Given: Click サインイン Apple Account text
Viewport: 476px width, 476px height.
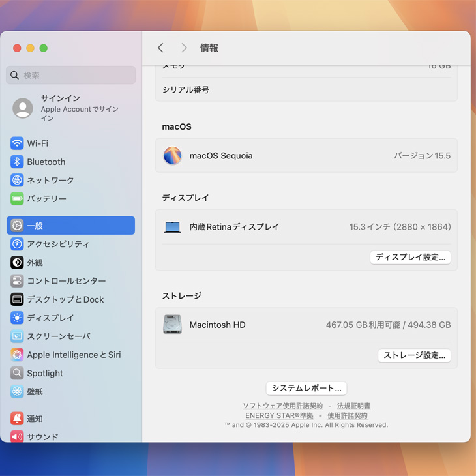Looking at the screenshot, I should pyautogui.click(x=80, y=108).
